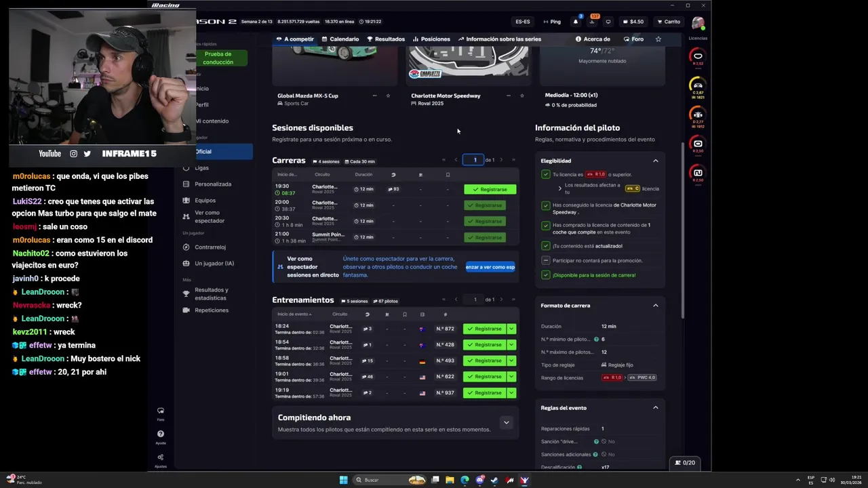
Task: Click the Entrenamientos page number field
Action: (475, 300)
